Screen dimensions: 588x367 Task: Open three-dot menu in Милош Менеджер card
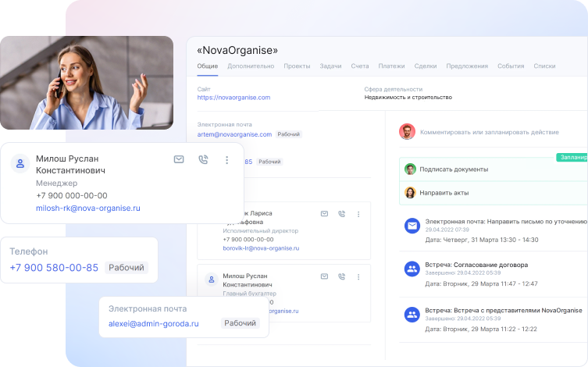[x=227, y=159]
